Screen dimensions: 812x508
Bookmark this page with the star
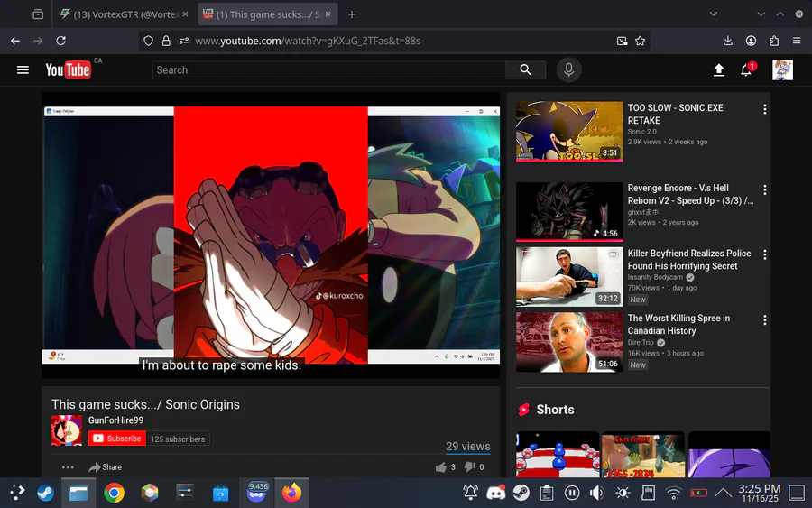point(640,41)
